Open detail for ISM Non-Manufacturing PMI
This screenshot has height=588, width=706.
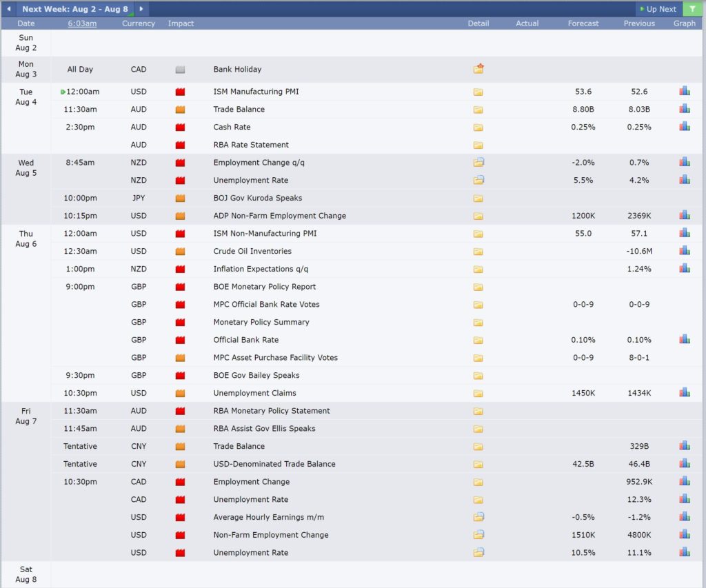[478, 234]
